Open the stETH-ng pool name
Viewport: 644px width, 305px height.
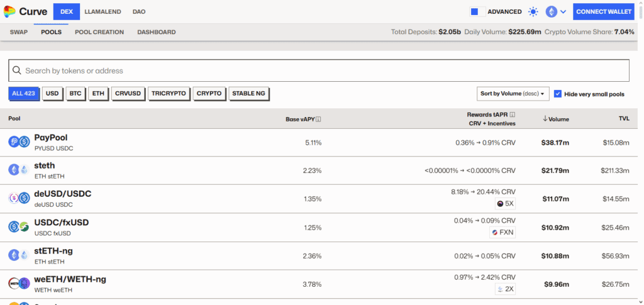click(x=53, y=251)
